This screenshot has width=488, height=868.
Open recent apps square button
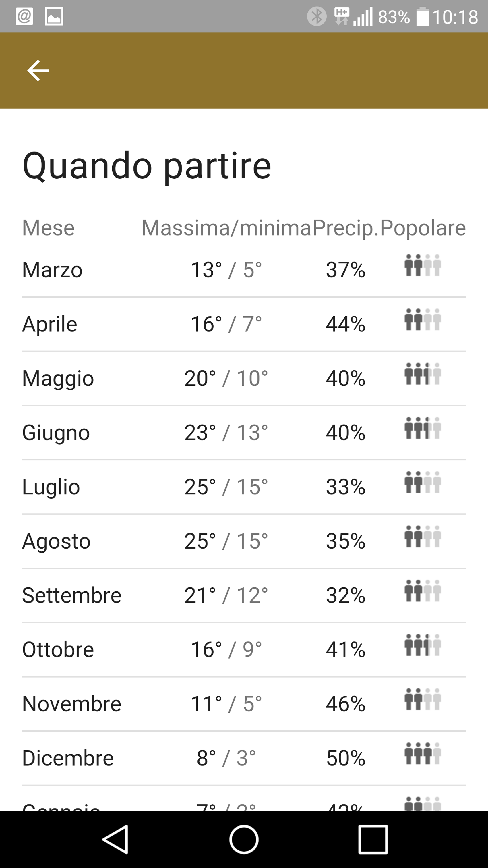click(x=373, y=839)
